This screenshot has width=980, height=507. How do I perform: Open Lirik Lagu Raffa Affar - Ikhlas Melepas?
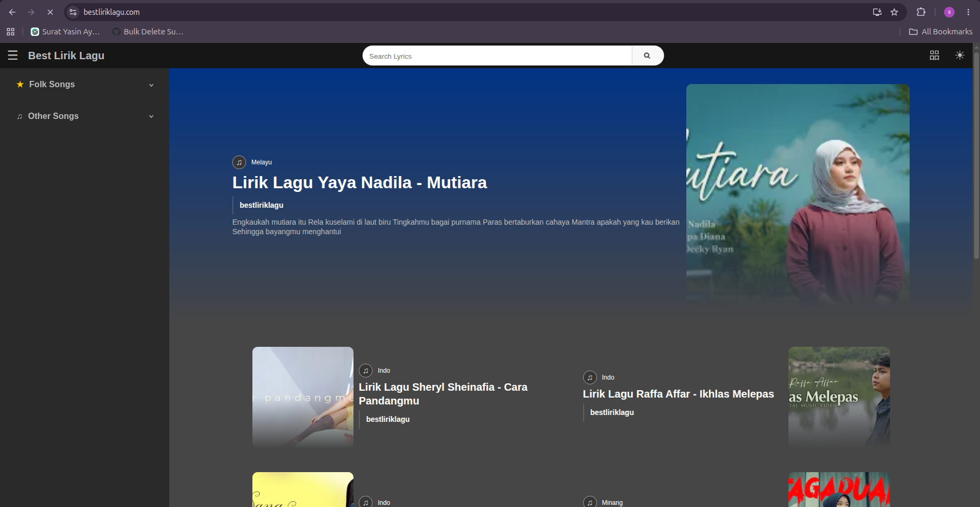coord(678,394)
